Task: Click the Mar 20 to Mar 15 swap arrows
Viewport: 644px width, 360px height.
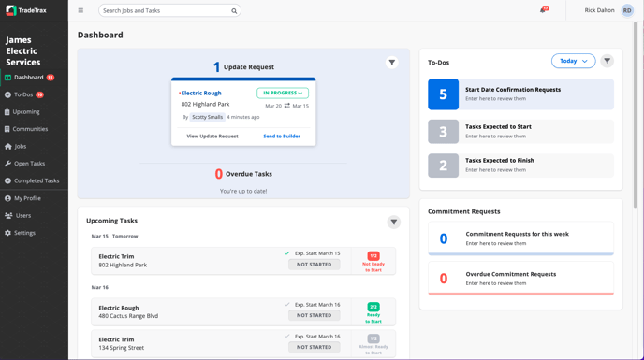Action: pos(287,106)
